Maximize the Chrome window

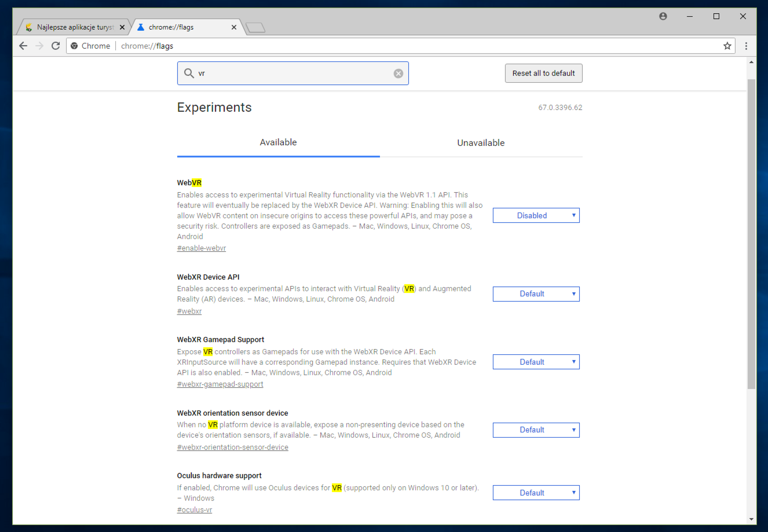[716, 16]
